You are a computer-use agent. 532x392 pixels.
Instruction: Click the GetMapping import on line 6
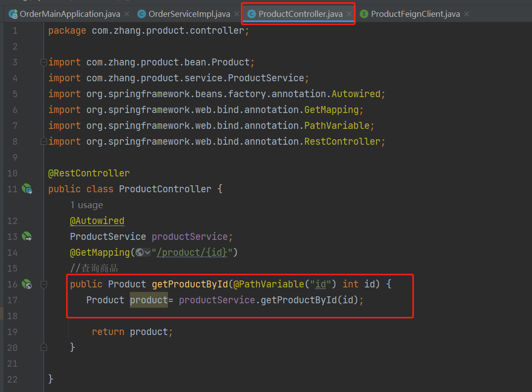(206, 110)
